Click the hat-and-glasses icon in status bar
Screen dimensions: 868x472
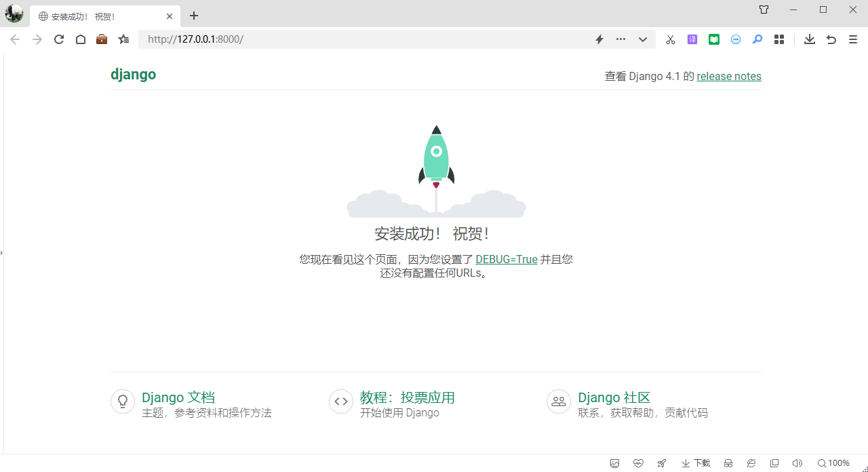728,463
